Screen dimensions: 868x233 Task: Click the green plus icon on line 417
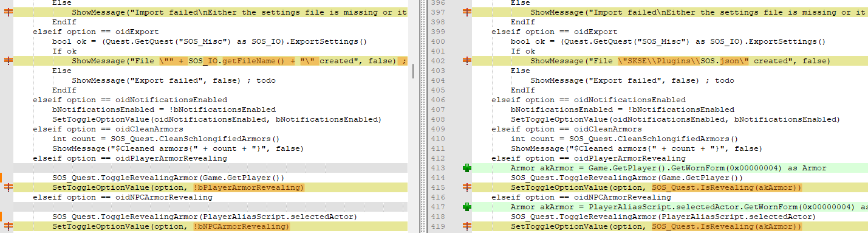(x=466, y=207)
